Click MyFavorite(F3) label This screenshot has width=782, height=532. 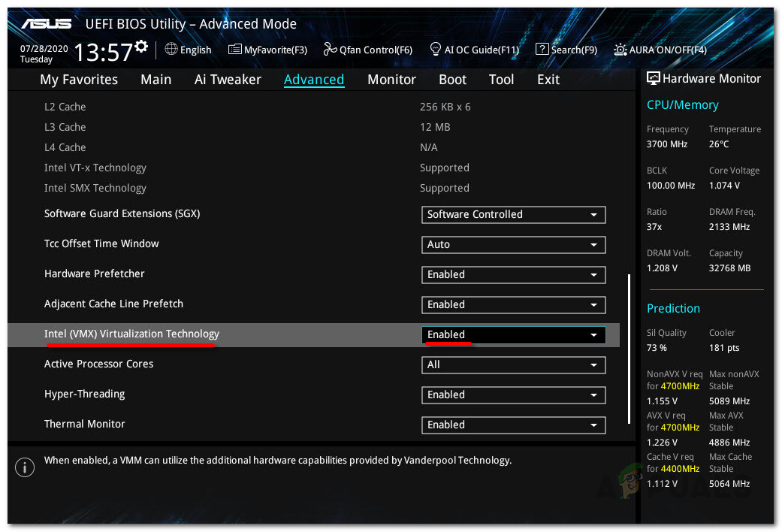(275, 50)
